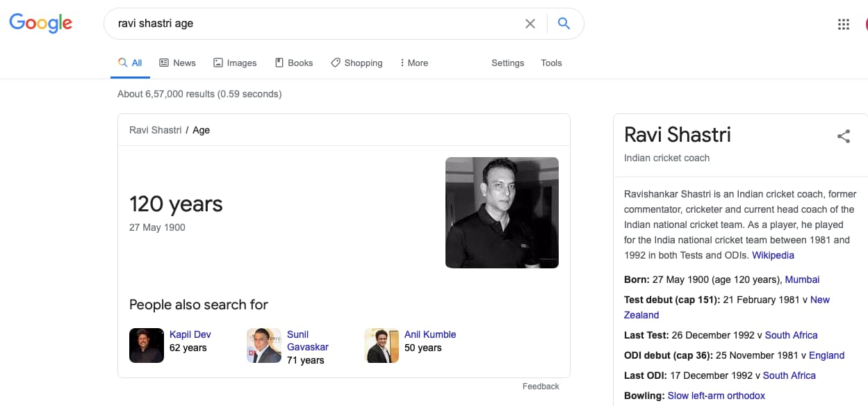Open the Google apps grid icon
This screenshot has width=868, height=406.
pyautogui.click(x=844, y=24)
